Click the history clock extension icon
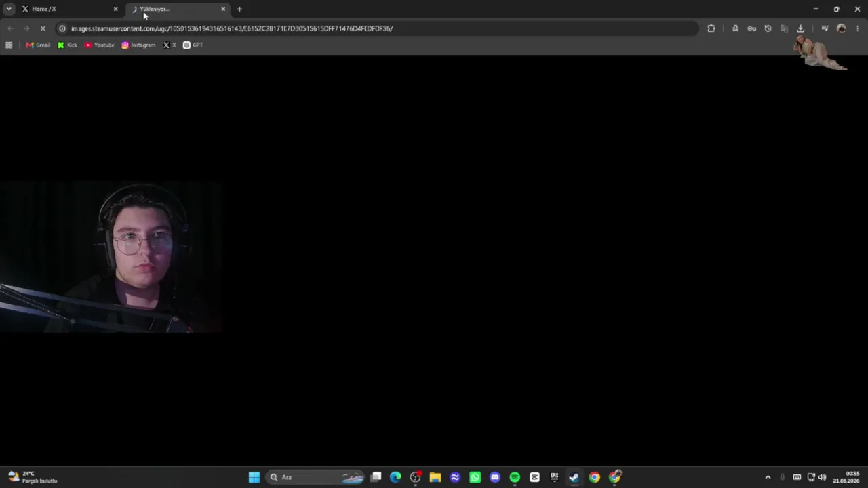868x488 pixels. (768, 28)
